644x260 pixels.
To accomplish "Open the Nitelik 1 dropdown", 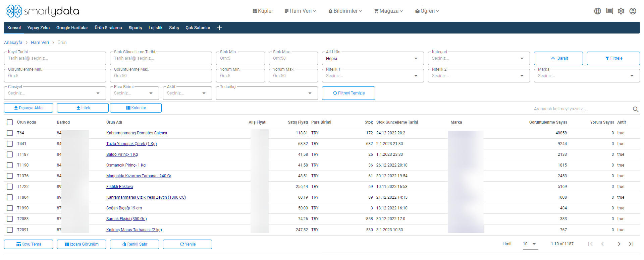I will (373, 76).
